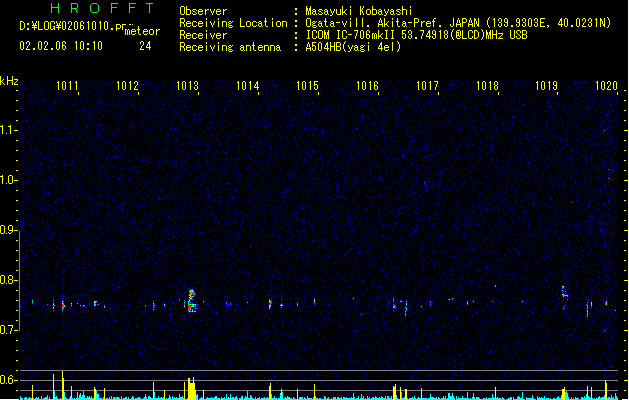Click frequency axis label 0.6
Screen dimensions: 629x400
click(x=8, y=380)
